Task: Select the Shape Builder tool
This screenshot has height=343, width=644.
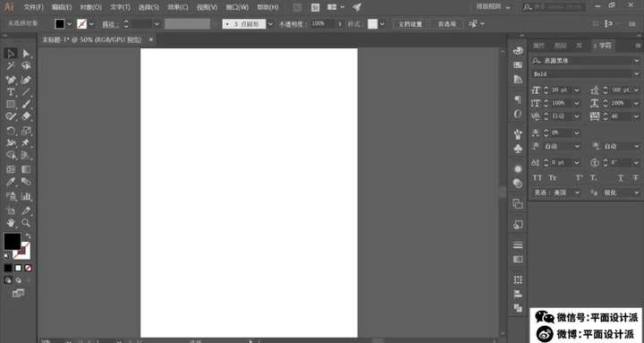Action: click(11, 155)
